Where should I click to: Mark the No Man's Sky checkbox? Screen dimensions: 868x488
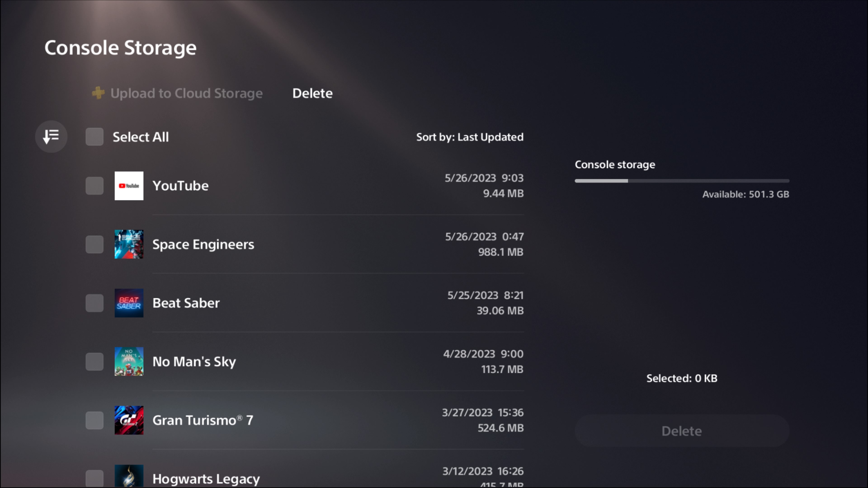(x=94, y=362)
